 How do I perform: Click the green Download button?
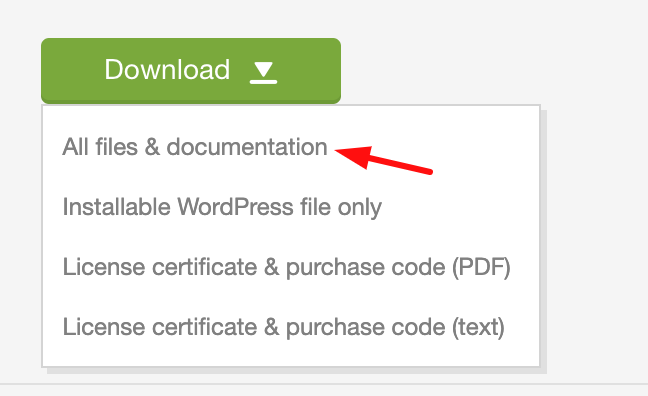coord(191,70)
